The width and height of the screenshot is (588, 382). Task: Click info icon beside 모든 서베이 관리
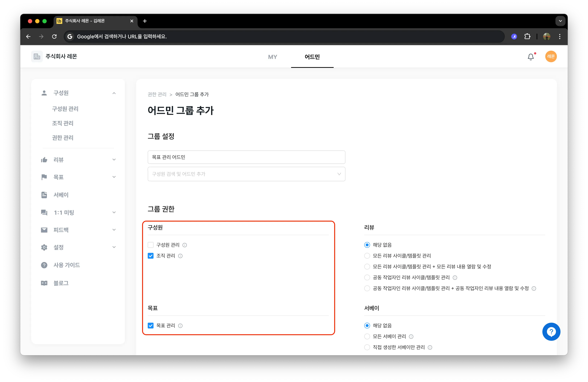pos(411,337)
